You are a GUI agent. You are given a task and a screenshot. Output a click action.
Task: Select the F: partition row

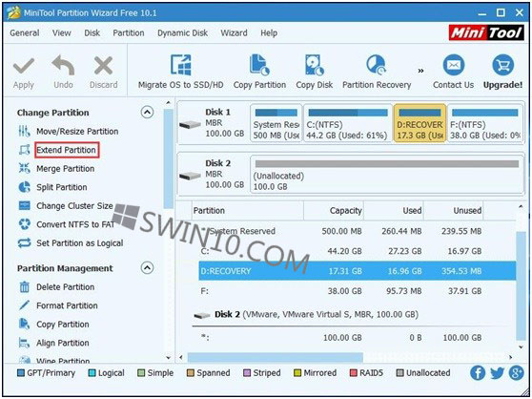click(x=357, y=291)
